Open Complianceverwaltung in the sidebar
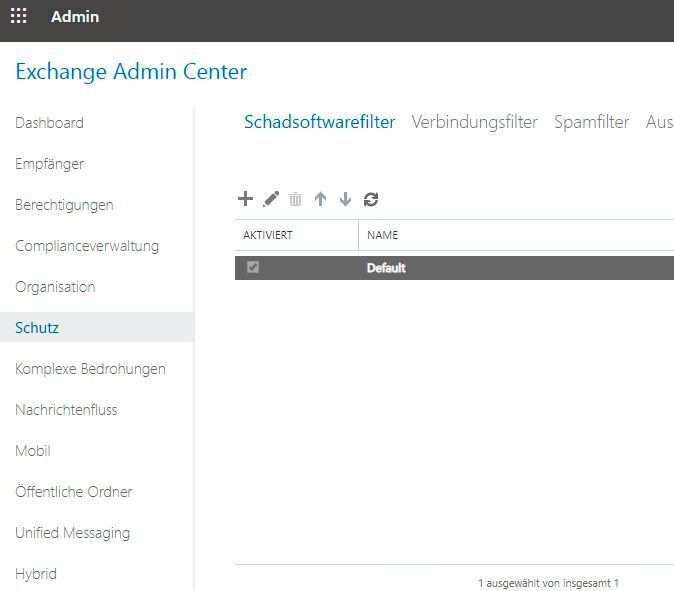 click(87, 246)
